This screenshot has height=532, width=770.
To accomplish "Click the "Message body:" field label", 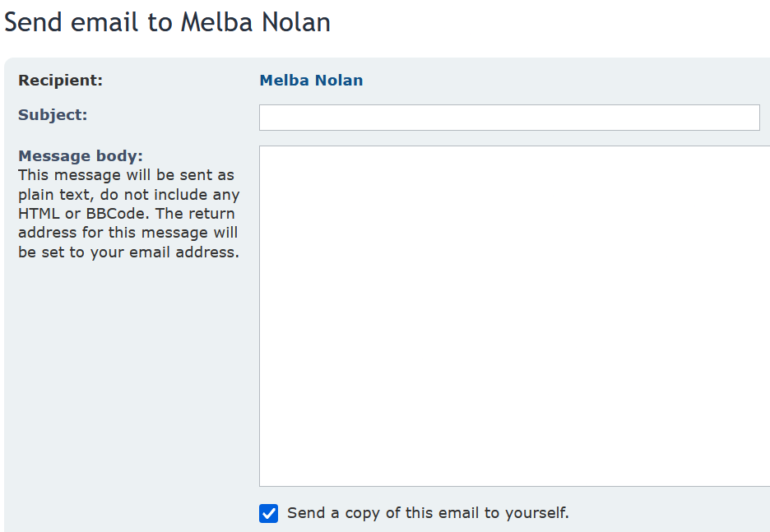I will [81, 156].
